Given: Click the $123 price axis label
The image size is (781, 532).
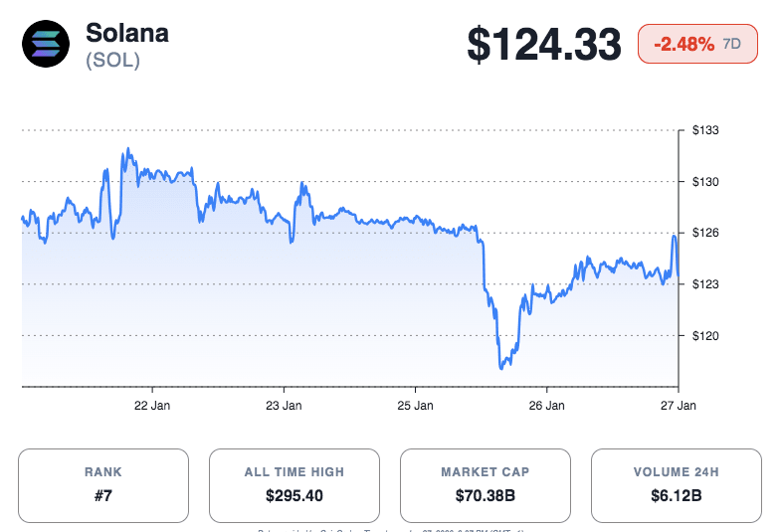Looking at the screenshot, I should (x=705, y=284).
